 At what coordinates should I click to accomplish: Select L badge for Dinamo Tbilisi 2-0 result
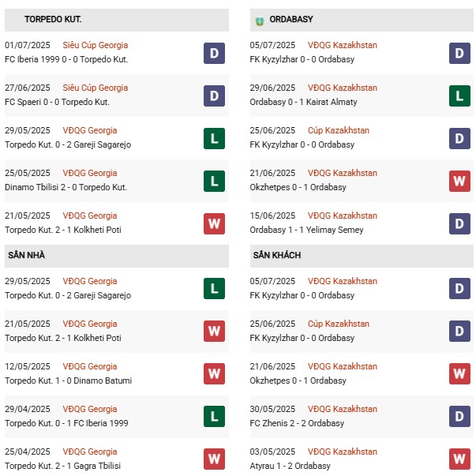pos(213,181)
